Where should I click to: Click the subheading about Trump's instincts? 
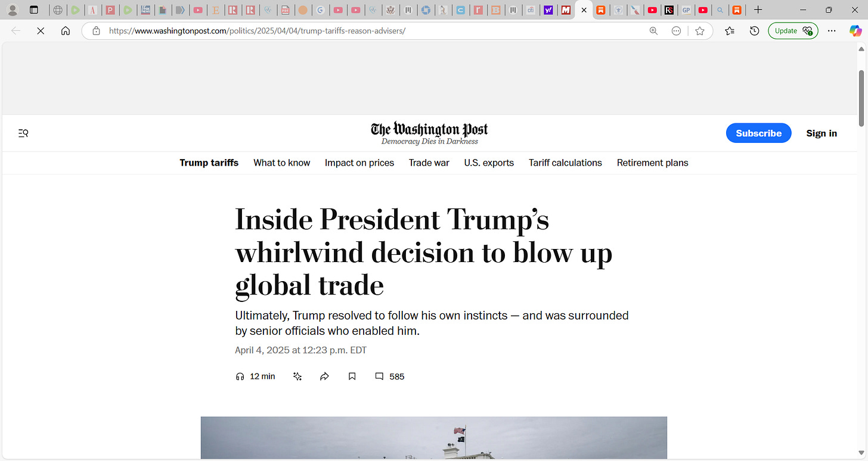[x=432, y=323]
